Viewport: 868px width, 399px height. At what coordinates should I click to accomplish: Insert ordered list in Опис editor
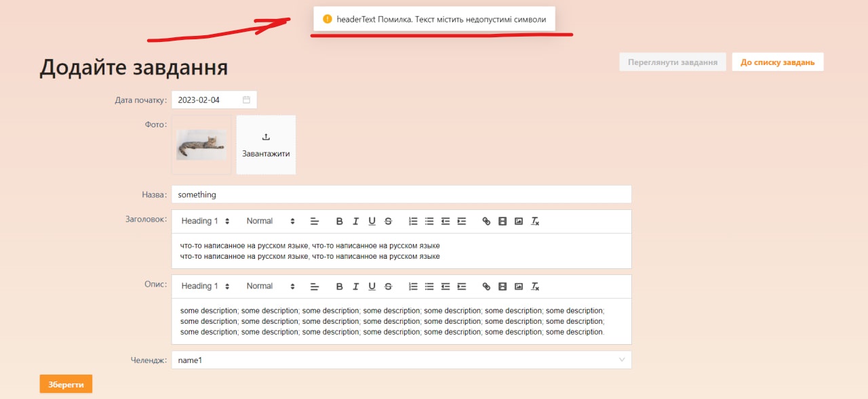coord(413,286)
